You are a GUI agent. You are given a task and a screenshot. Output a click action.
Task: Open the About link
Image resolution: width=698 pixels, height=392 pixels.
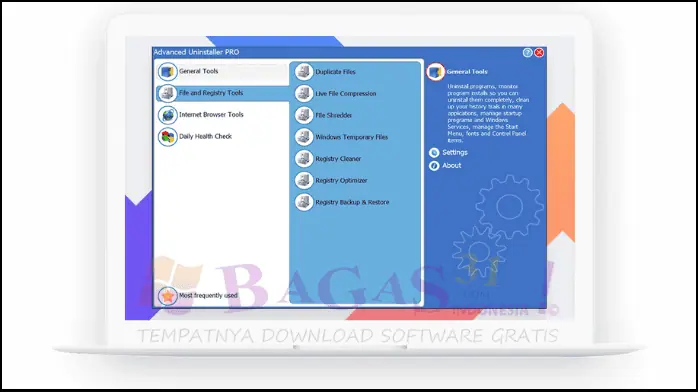(x=451, y=166)
